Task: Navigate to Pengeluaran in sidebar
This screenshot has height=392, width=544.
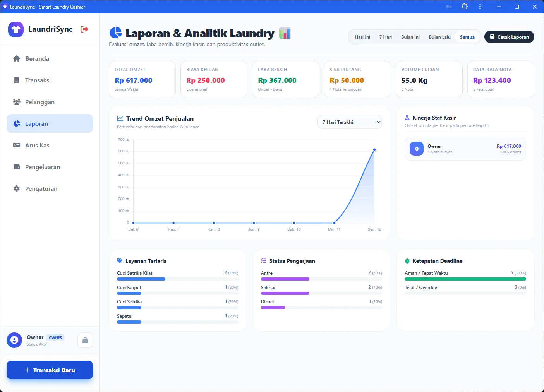Action: coord(50,167)
